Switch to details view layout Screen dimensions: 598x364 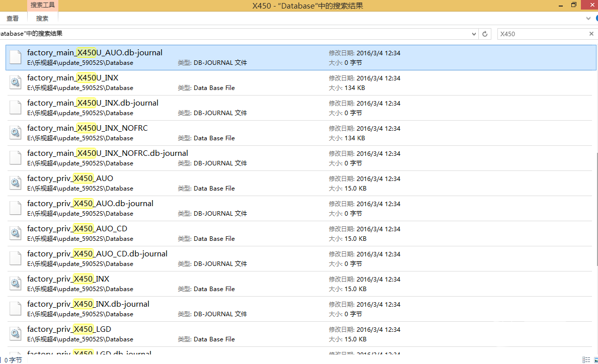[586, 360]
